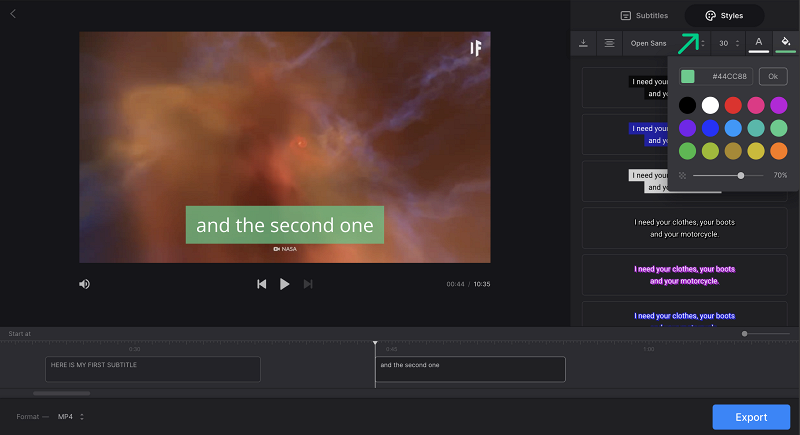Image resolution: width=800 pixels, height=435 pixels.
Task: Pick the lime olive color swatch
Action: pos(710,151)
